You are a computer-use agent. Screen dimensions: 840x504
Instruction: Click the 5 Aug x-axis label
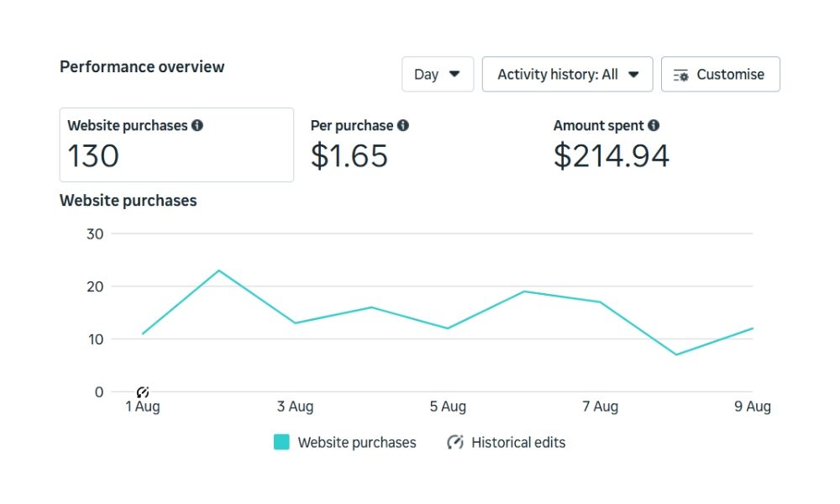448,407
